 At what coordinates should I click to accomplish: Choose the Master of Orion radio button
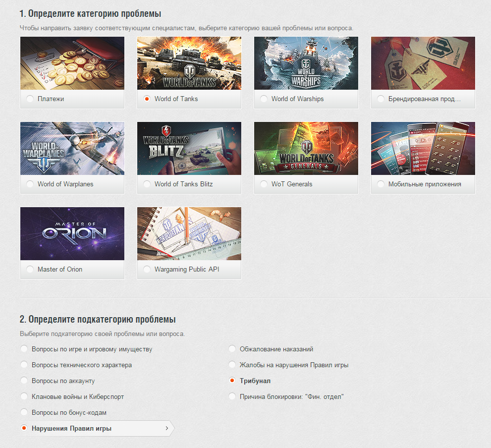(30, 269)
